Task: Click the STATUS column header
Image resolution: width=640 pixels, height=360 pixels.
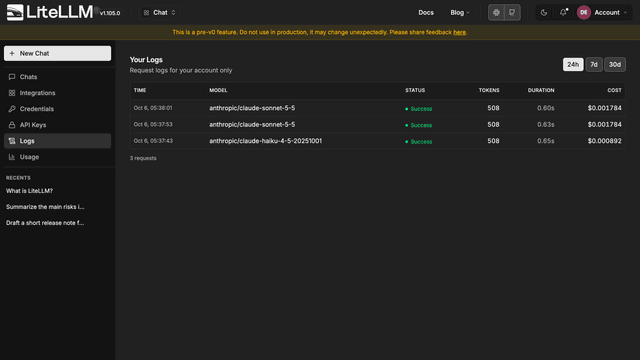Action: (x=415, y=90)
